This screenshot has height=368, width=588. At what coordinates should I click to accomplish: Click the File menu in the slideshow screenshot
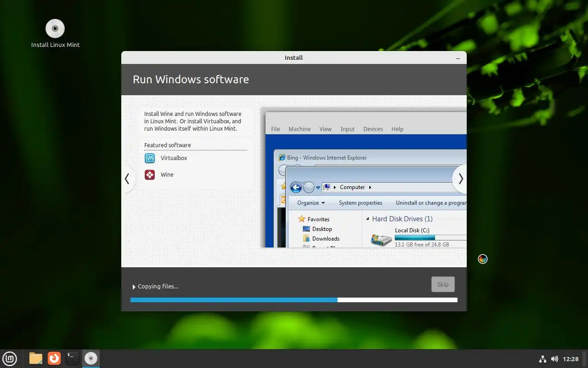tap(276, 129)
